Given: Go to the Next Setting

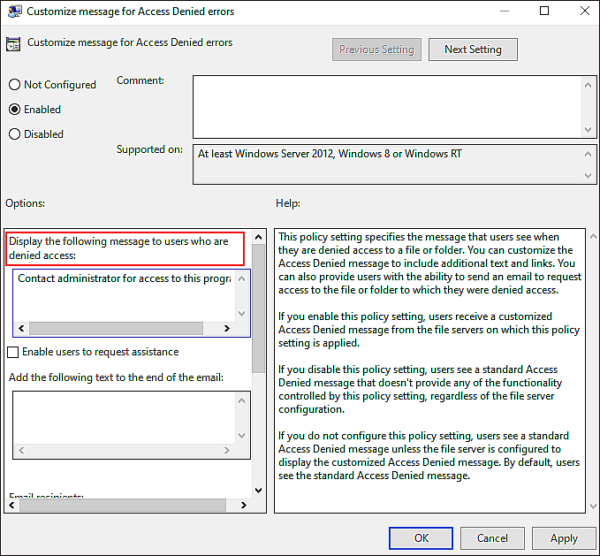Looking at the screenshot, I should (473, 49).
